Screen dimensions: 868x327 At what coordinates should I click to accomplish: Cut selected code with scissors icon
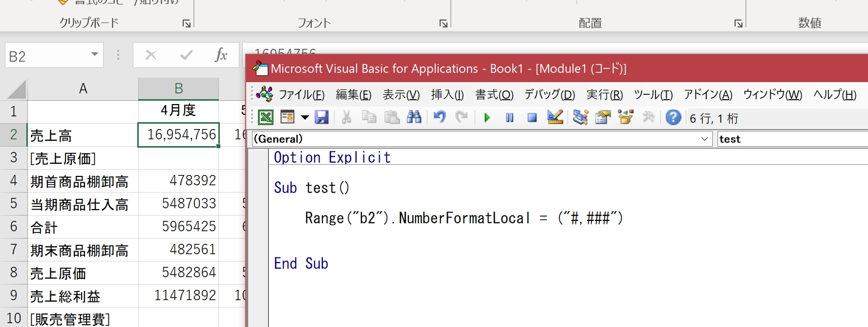346,117
